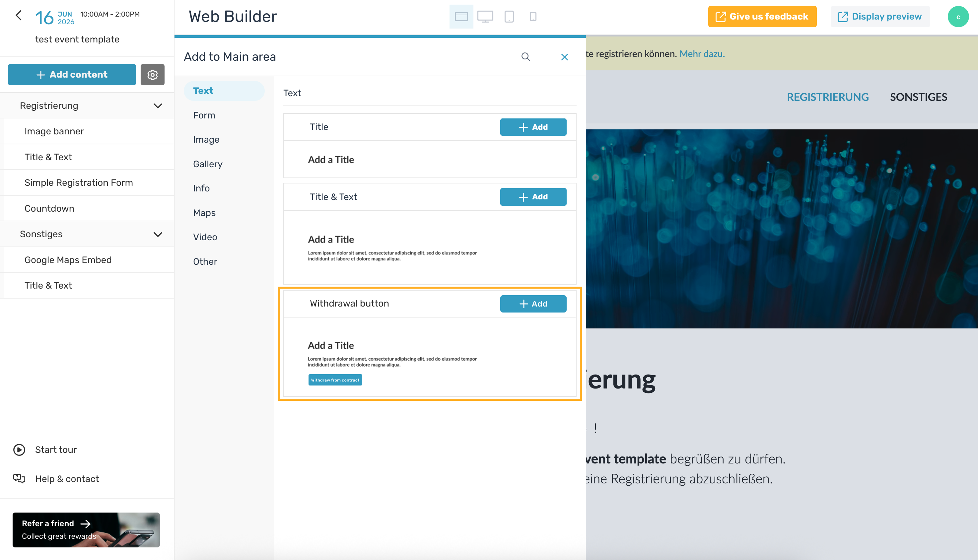This screenshot has width=978, height=560.
Task: Open search in Add to Main area
Action: coord(525,57)
